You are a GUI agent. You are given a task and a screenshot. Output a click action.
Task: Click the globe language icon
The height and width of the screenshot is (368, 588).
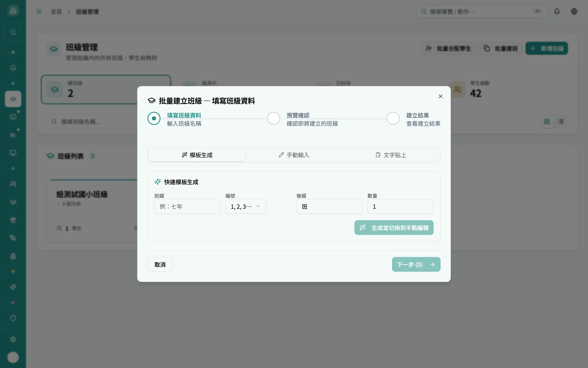pos(574,11)
